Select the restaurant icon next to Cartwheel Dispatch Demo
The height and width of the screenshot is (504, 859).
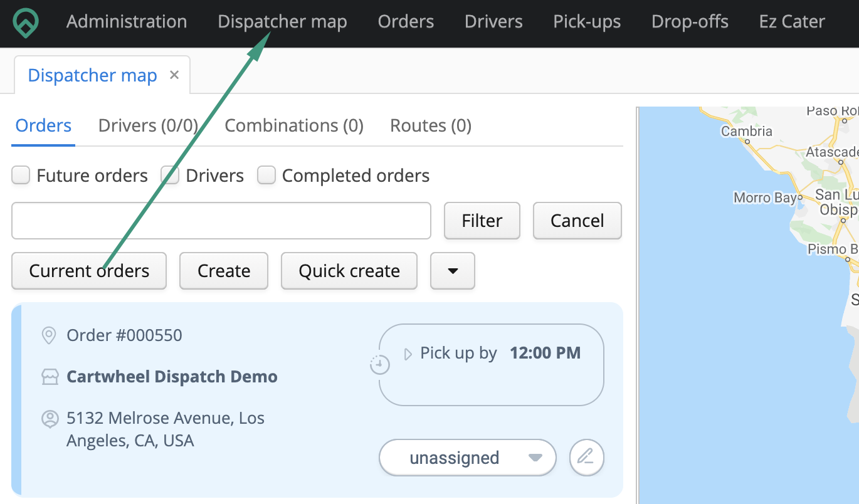tap(48, 376)
